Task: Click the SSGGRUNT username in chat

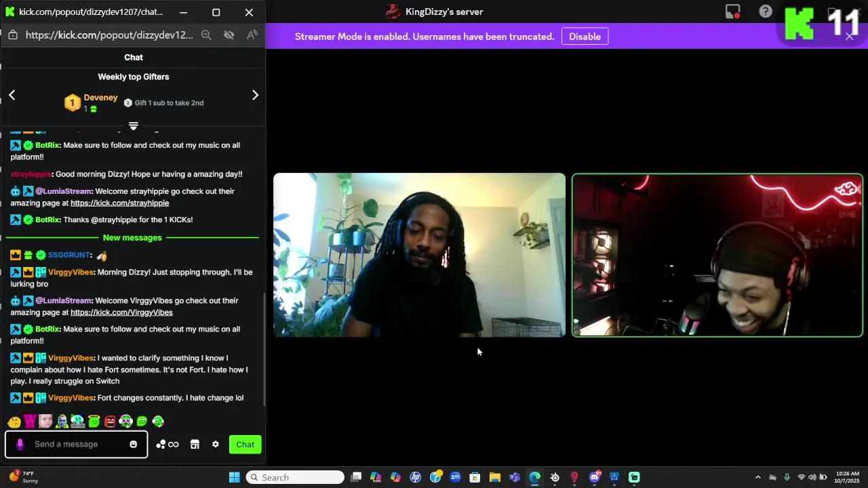Action: [69, 255]
